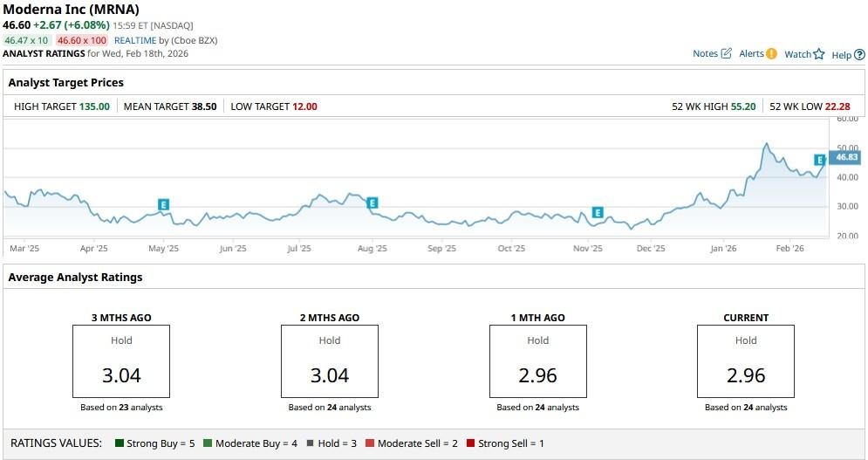Click the Jan '26 axis label
The height and width of the screenshot is (460, 868).
(723, 248)
